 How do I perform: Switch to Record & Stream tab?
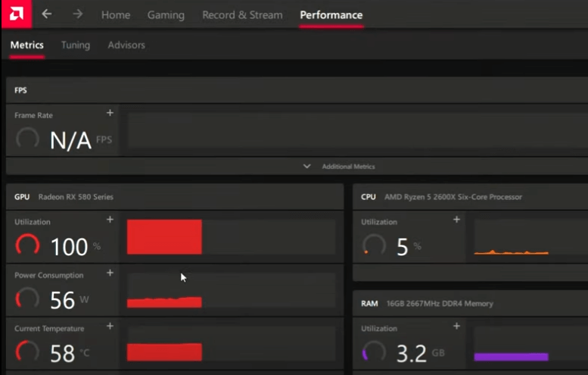click(x=242, y=15)
